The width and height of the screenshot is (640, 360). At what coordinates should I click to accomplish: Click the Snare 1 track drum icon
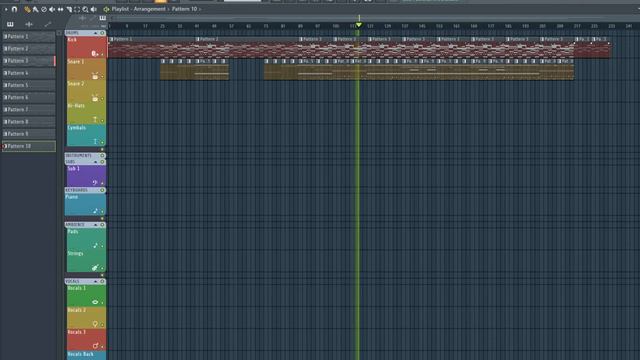(x=95, y=76)
